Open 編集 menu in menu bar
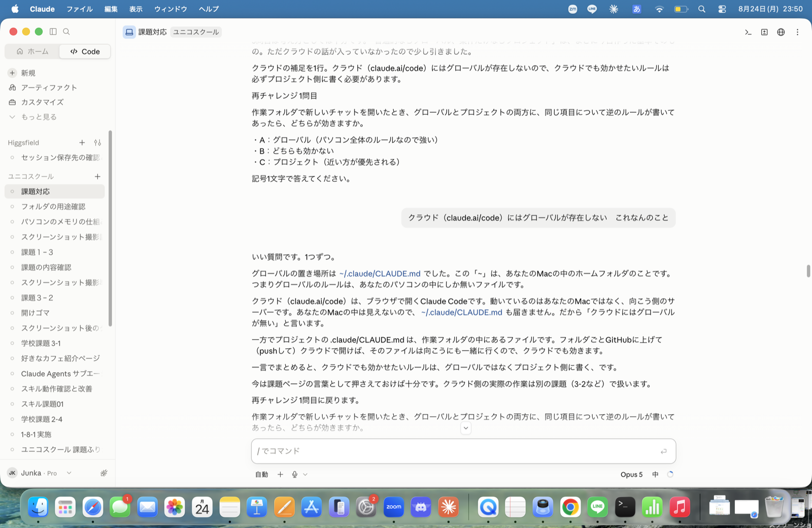 [111, 9]
